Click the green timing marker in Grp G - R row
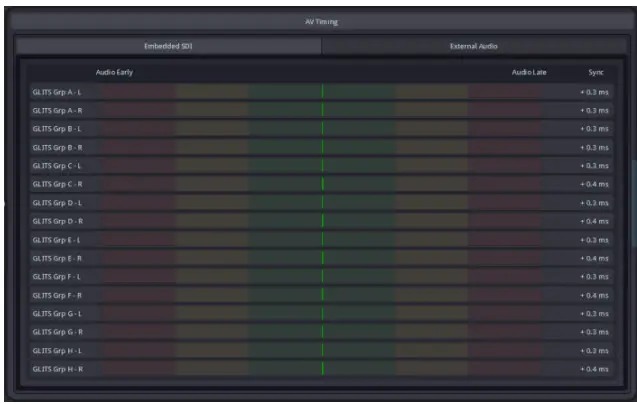Screen dimensions: 637x404 pyautogui.click(x=323, y=331)
